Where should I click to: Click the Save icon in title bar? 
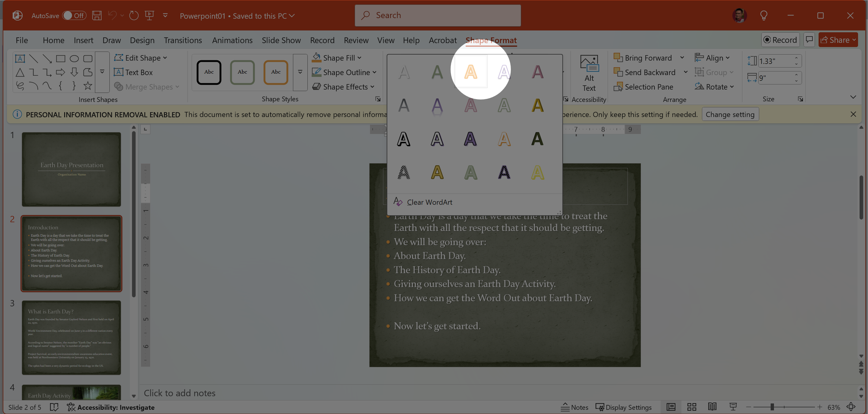point(97,15)
